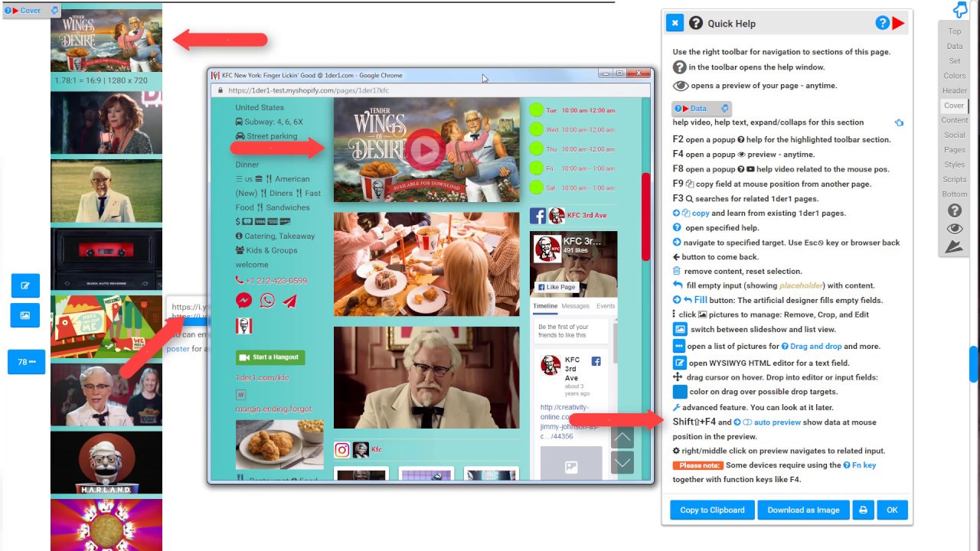Click the Facebook icon next to KFC 3rd Ave
Image resolution: width=980 pixels, height=551 pixels.
point(537,216)
